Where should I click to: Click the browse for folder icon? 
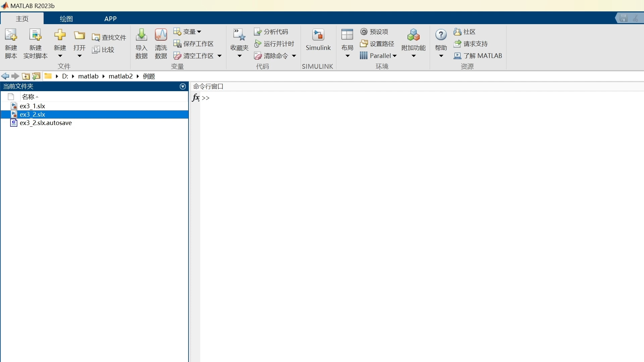click(x=36, y=76)
